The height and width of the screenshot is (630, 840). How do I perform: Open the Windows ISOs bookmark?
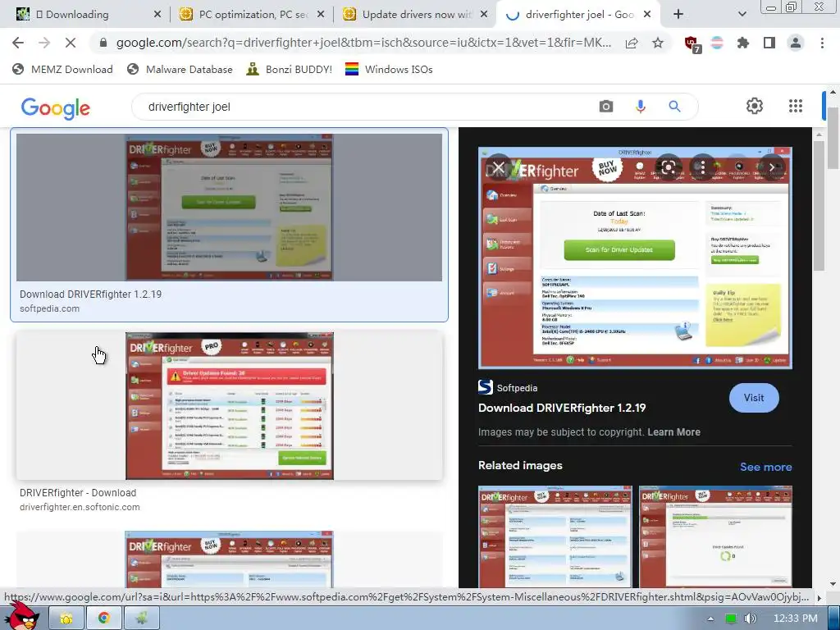(x=389, y=69)
